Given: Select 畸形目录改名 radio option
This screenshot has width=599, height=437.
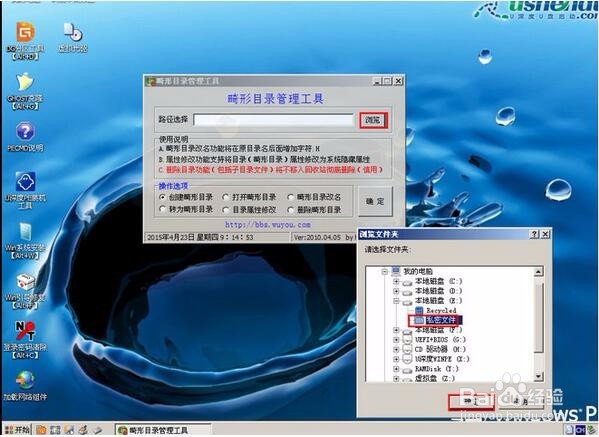Looking at the screenshot, I should pyautogui.click(x=290, y=197).
